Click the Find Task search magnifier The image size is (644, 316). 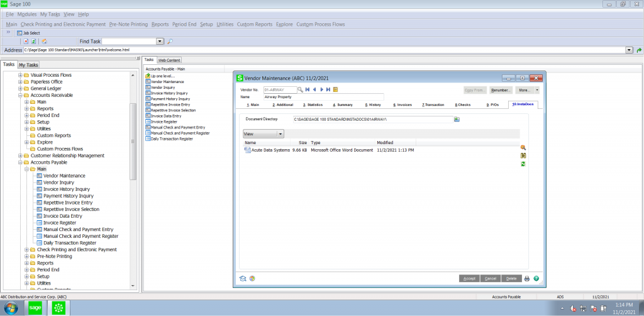170,41
